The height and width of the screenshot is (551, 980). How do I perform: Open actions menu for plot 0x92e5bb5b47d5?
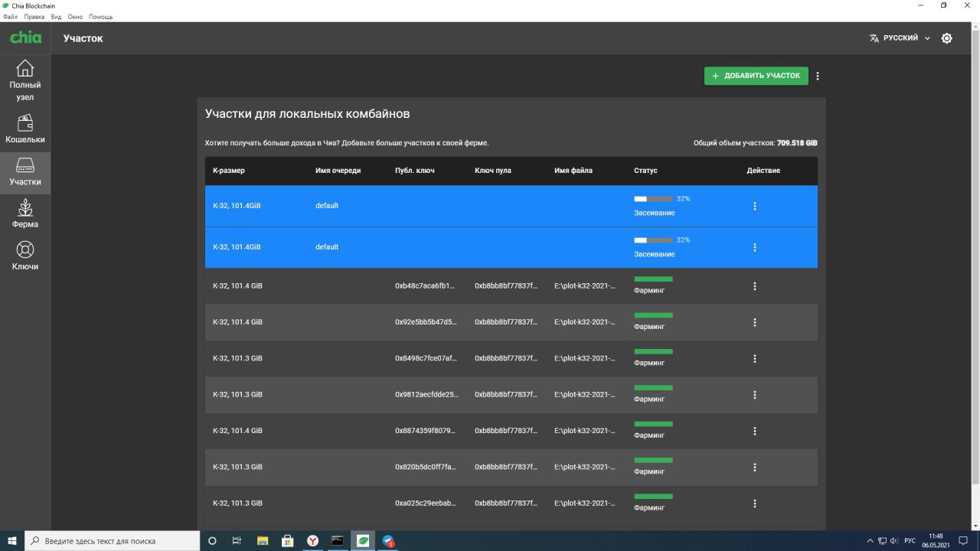point(755,322)
